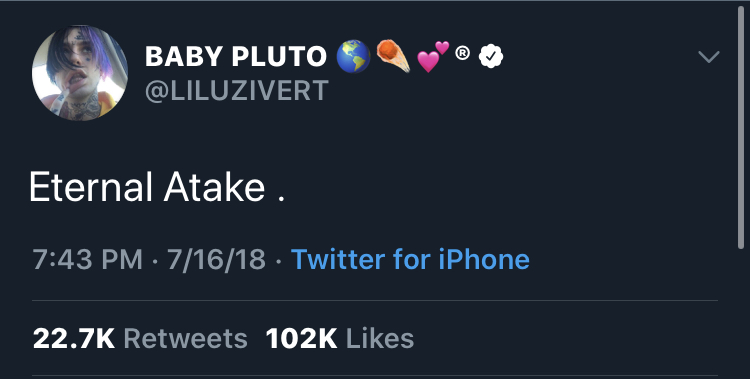Click the 7:43 PM timestamp
Viewport: 750px width, 379px height.
click(x=88, y=259)
